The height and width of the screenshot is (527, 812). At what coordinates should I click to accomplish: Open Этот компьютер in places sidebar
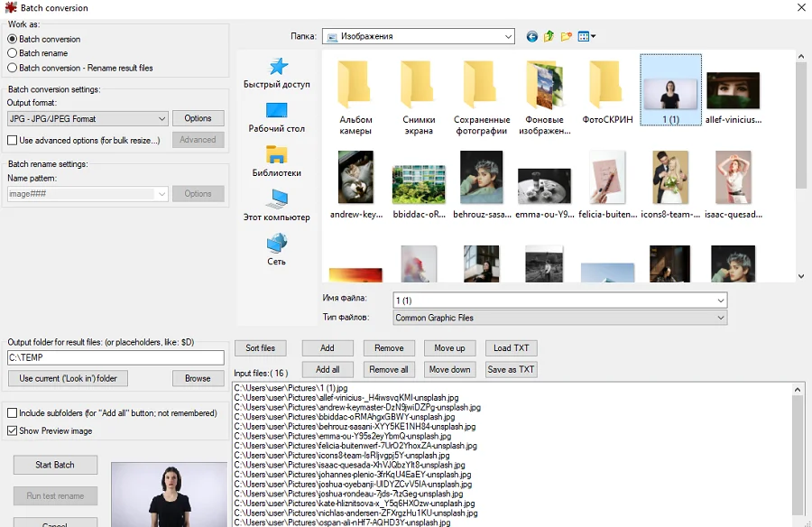point(276,206)
